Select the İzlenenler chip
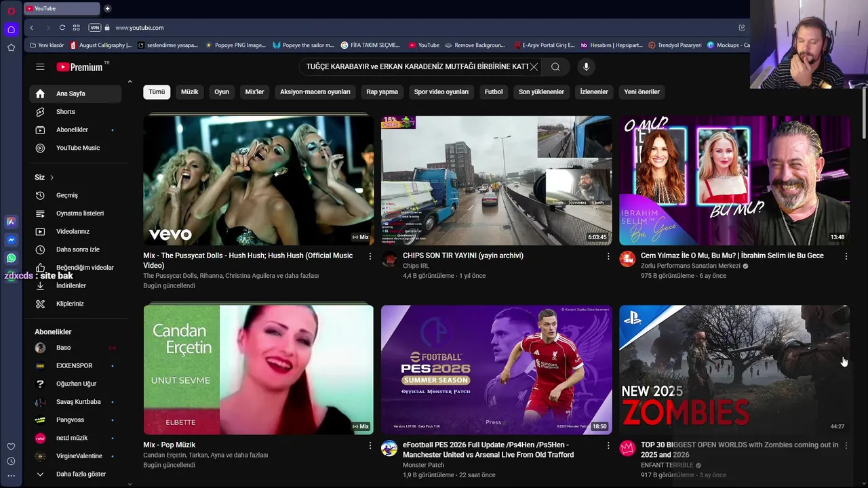 click(x=594, y=91)
